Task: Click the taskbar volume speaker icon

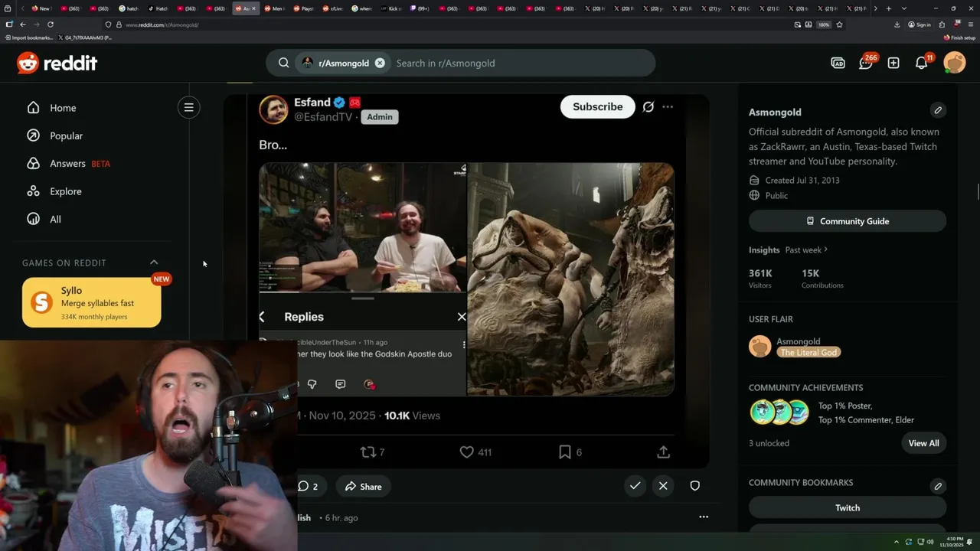Action: (931, 542)
